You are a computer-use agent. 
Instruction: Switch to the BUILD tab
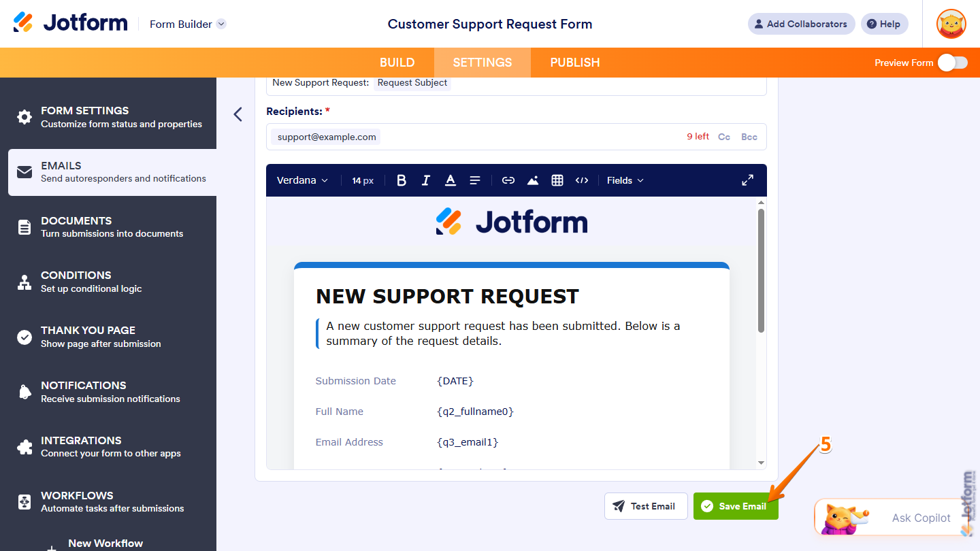(x=397, y=63)
